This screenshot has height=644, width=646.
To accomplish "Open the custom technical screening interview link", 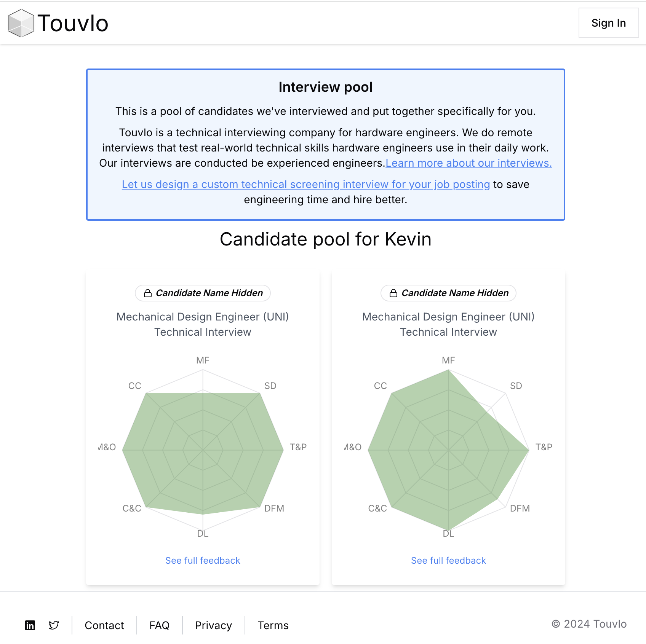I will tap(306, 184).
